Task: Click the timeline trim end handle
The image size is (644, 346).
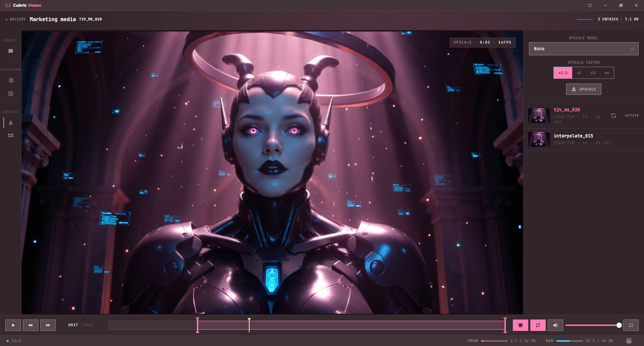Action: click(505, 325)
